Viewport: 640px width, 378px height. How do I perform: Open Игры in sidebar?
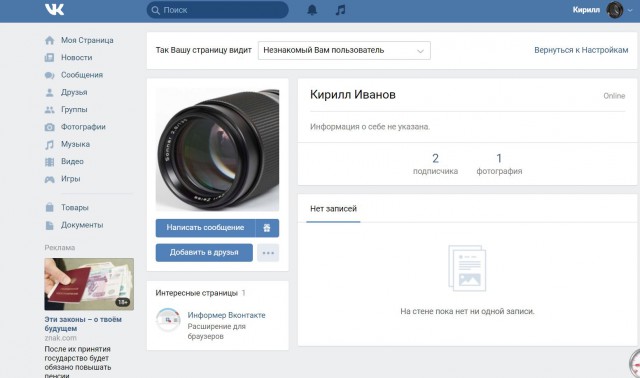point(71,179)
